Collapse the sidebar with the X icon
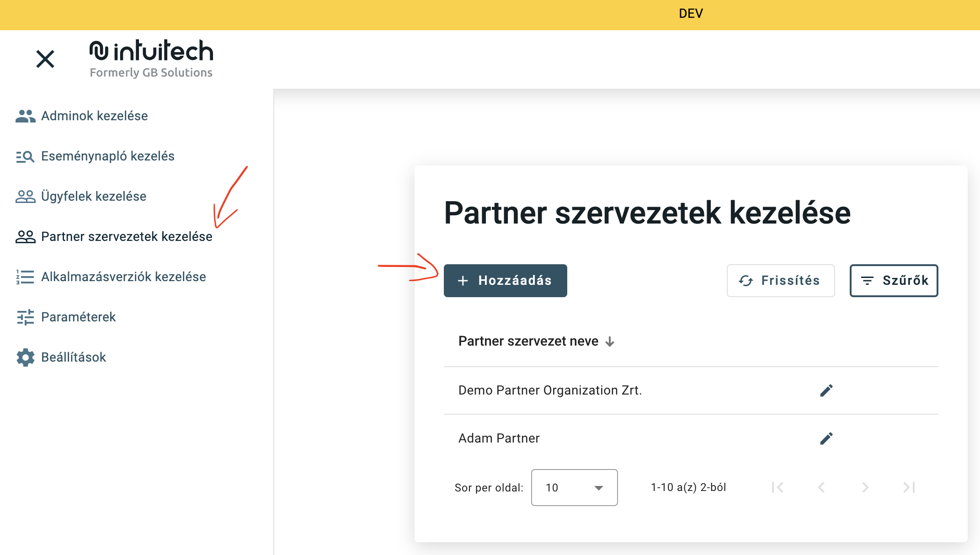980x555 pixels. pyautogui.click(x=45, y=59)
